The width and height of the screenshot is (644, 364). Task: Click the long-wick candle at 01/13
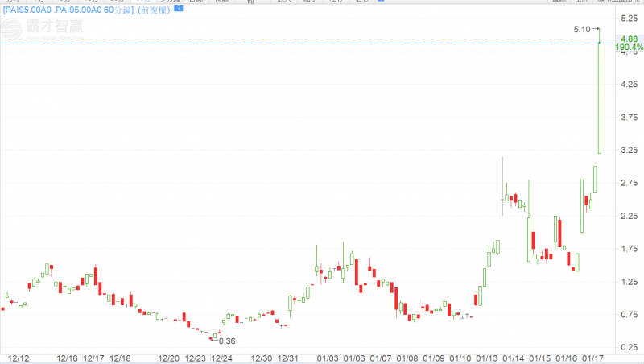point(502,193)
